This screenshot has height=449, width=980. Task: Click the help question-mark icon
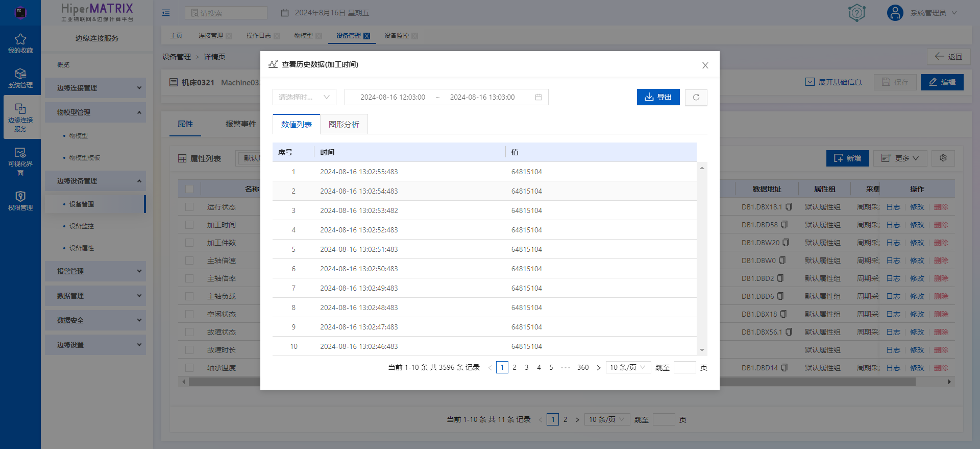[857, 13]
